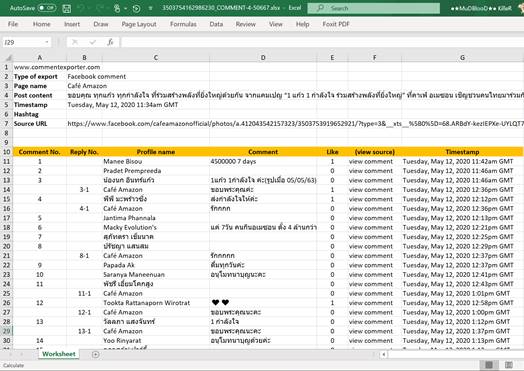Screen dimensions: 524x371
Task: Open the Page Layout ribbon tab
Action: 139,24
